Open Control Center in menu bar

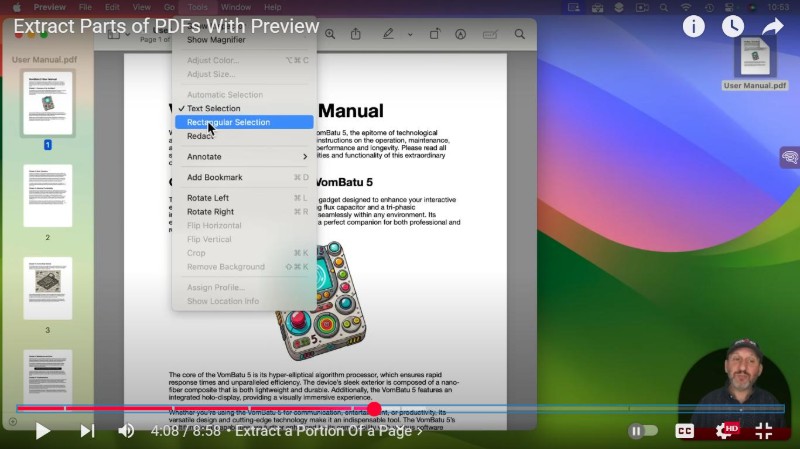729,7
